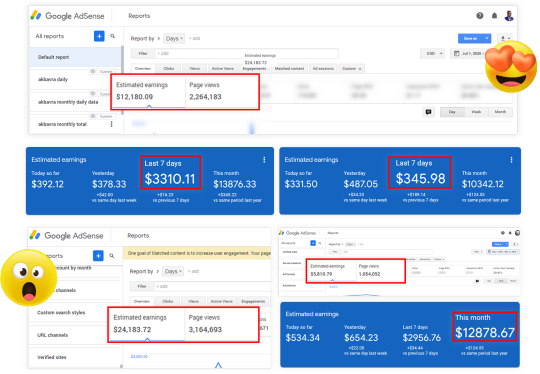The height and width of the screenshot is (374, 540).
Task: Open options menu for akbavra monthly total
Action: 112,124
